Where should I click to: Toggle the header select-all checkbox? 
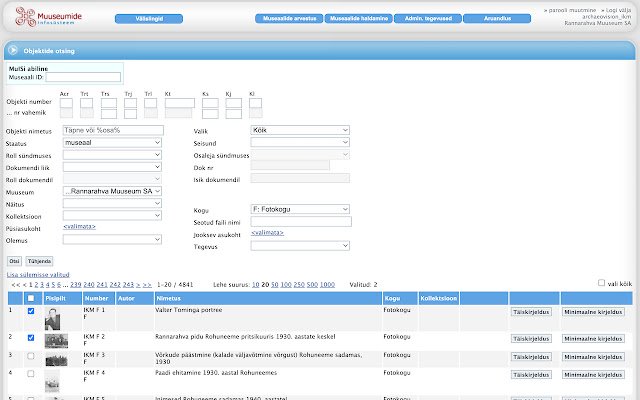31,298
